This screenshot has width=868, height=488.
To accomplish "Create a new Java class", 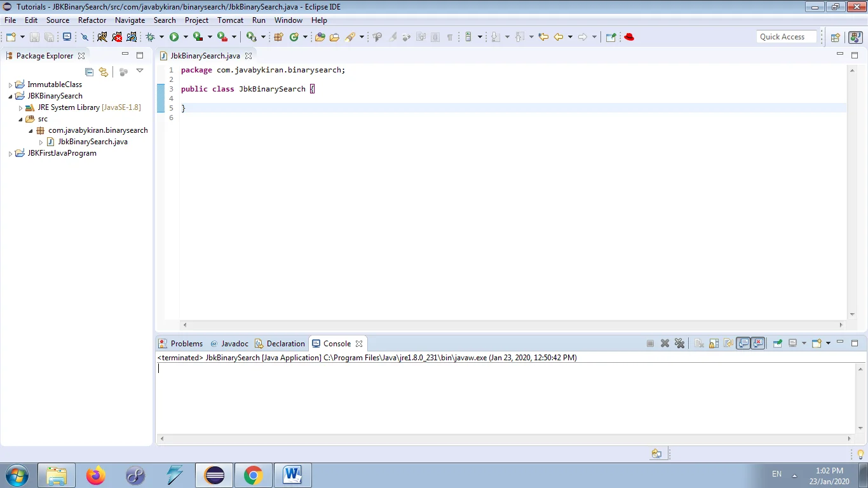I will coord(292,37).
